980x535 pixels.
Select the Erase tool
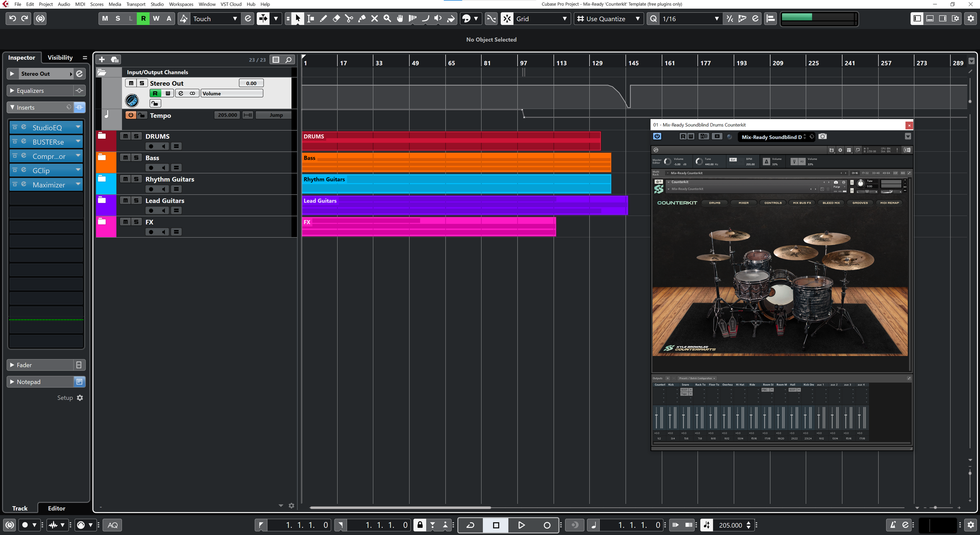(336, 18)
